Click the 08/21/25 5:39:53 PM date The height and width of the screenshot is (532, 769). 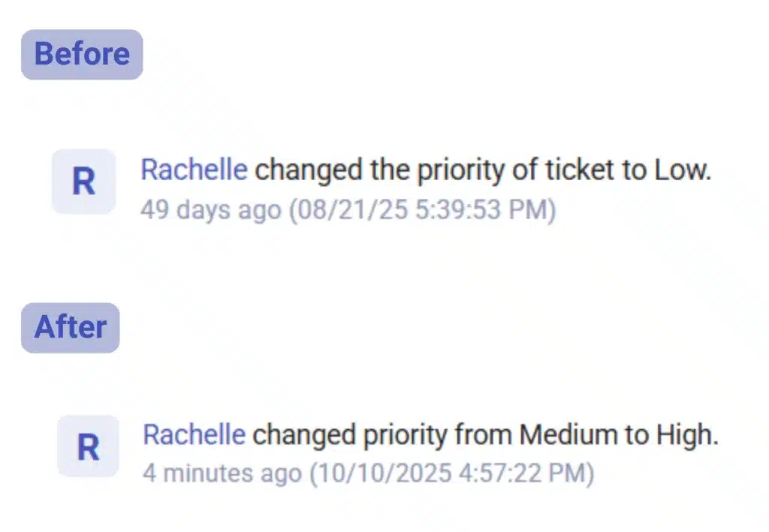click(x=423, y=210)
